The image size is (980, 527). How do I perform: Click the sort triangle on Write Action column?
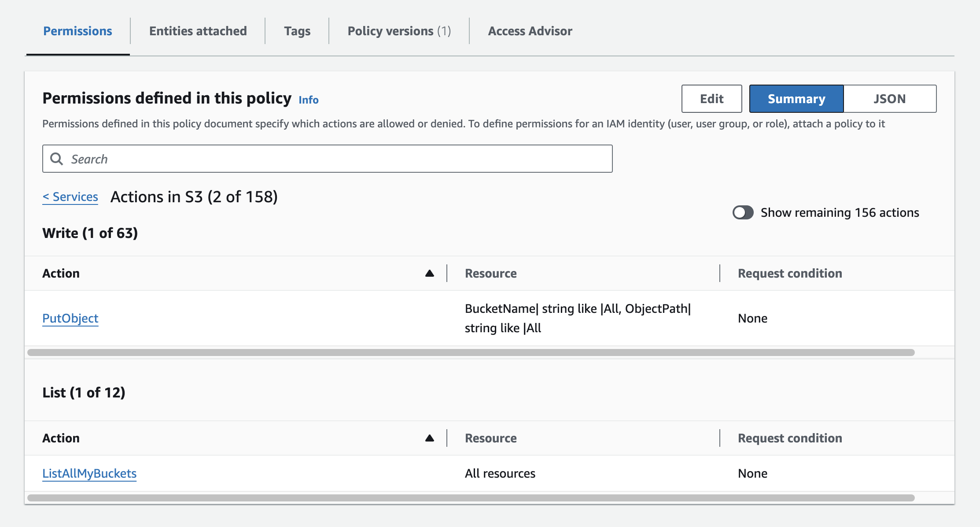429,273
